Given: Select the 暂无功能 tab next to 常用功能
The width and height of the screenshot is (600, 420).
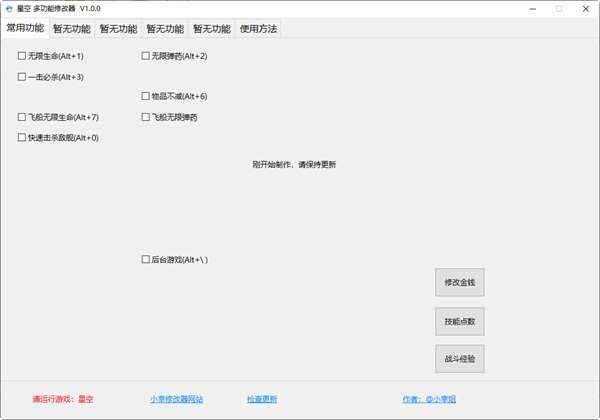Looking at the screenshot, I should tap(71, 29).
